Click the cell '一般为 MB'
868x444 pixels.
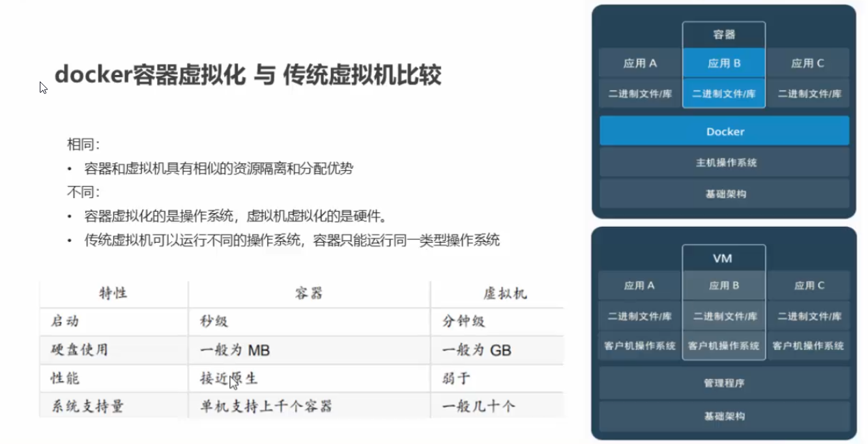pyautogui.click(x=235, y=350)
